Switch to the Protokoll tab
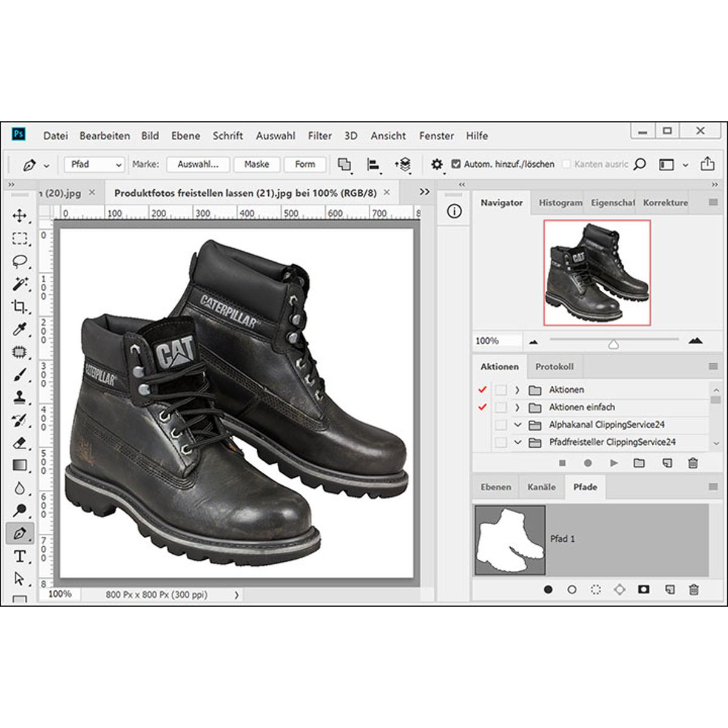The height and width of the screenshot is (728, 728). pos(554,366)
